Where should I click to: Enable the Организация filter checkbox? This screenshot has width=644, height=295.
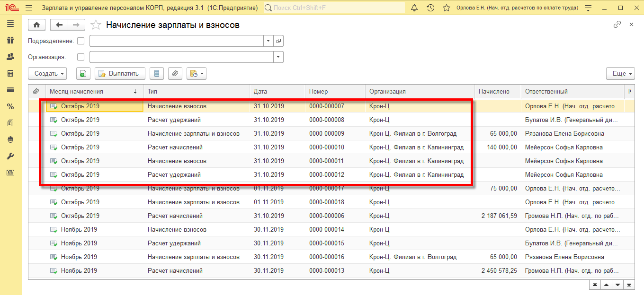pyautogui.click(x=80, y=57)
